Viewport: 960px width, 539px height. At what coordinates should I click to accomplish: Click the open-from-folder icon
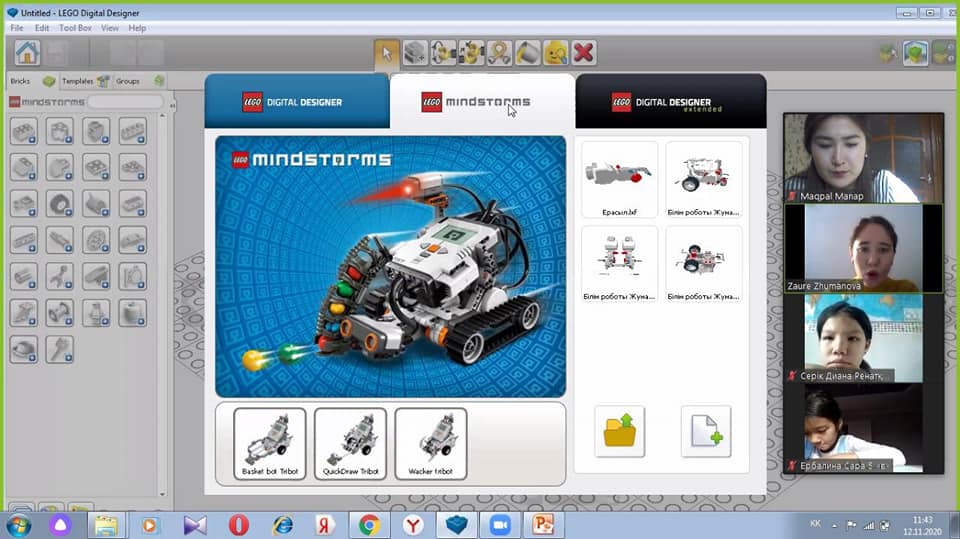pyautogui.click(x=619, y=431)
